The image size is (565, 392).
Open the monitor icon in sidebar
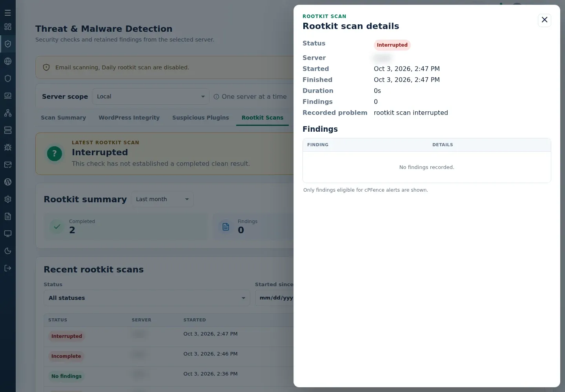point(8,234)
